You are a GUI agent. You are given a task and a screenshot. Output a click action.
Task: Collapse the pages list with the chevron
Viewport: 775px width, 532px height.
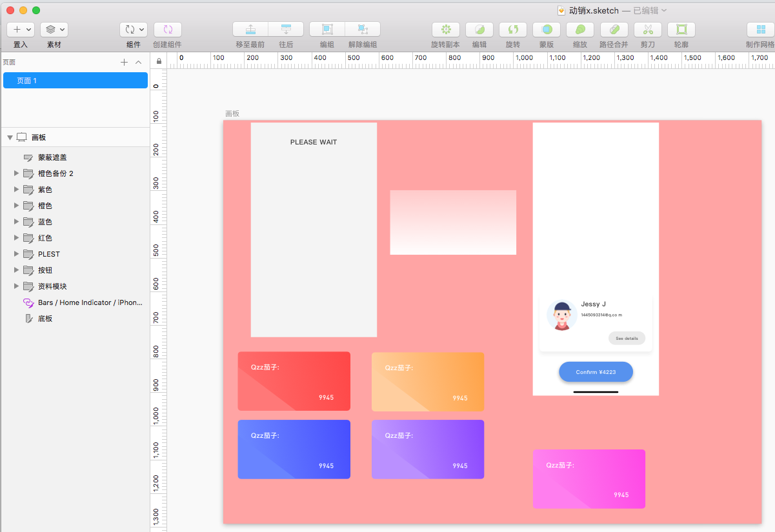tap(138, 63)
